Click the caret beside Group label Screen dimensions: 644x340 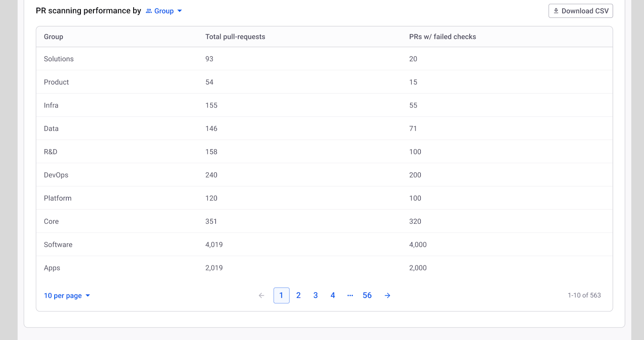click(x=180, y=11)
